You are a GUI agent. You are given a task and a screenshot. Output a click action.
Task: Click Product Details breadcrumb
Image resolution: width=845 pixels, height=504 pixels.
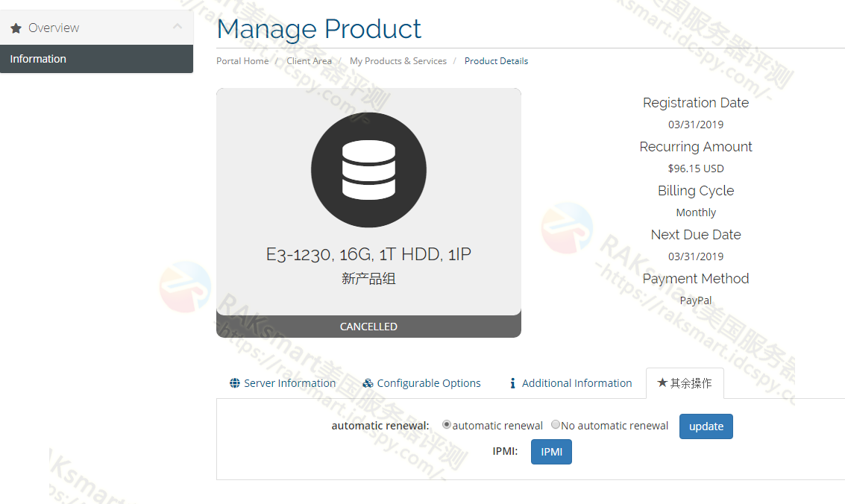click(x=496, y=61)
